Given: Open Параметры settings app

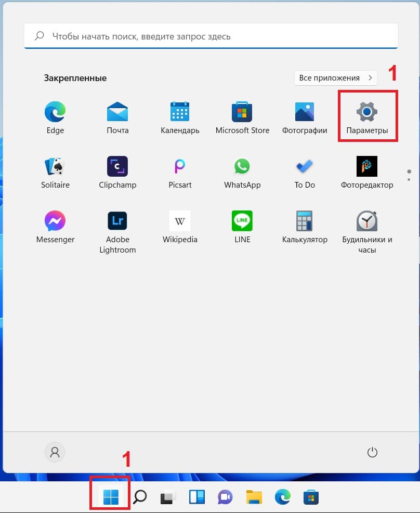Looking at the screenshot, I should tap(367, 118).
